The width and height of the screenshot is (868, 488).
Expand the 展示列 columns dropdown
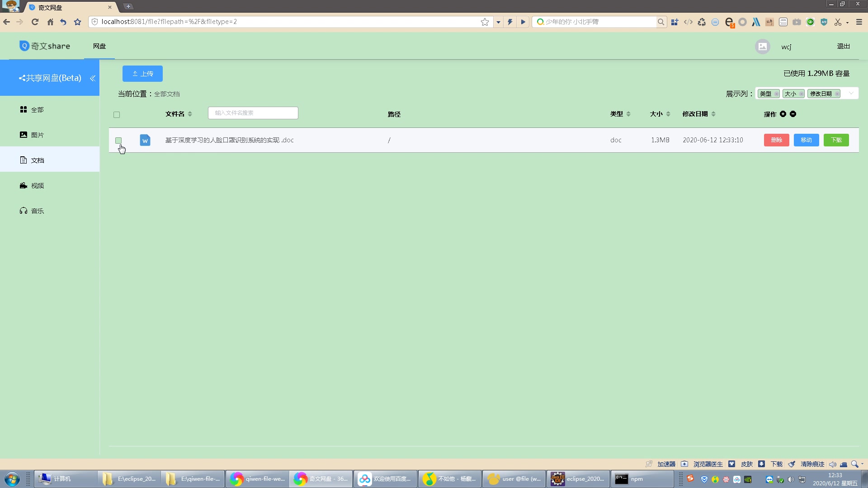pyautogui.click(x=851, y=94)
